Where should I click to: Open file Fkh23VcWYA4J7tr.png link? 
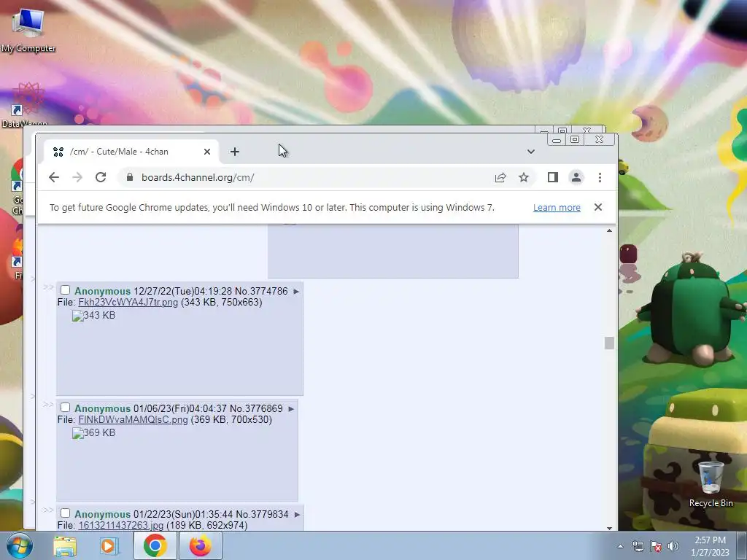click(128, 303)
